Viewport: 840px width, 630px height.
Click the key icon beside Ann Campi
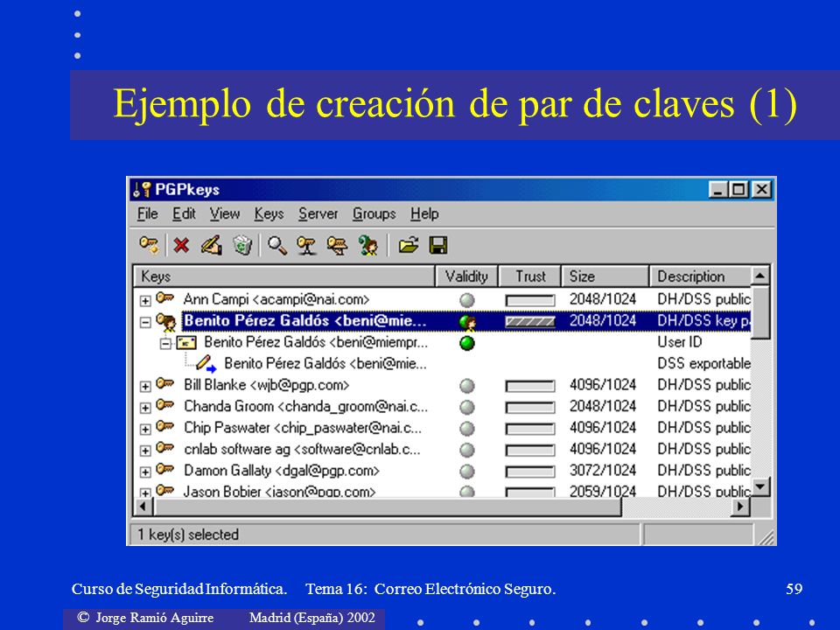pyautogui.click(x=165, y=297)
